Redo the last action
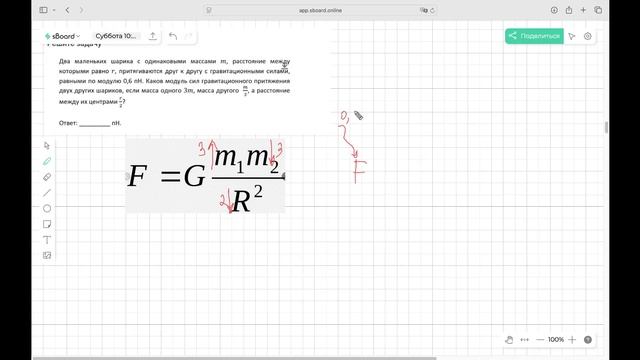Screen dimensions: 640x360 (x=188, y=36)
